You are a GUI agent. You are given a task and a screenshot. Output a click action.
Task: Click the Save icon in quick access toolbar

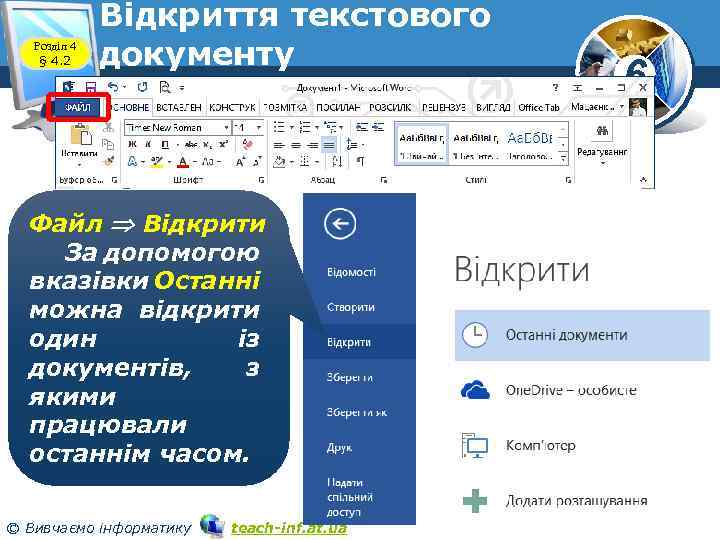point(91,87)
